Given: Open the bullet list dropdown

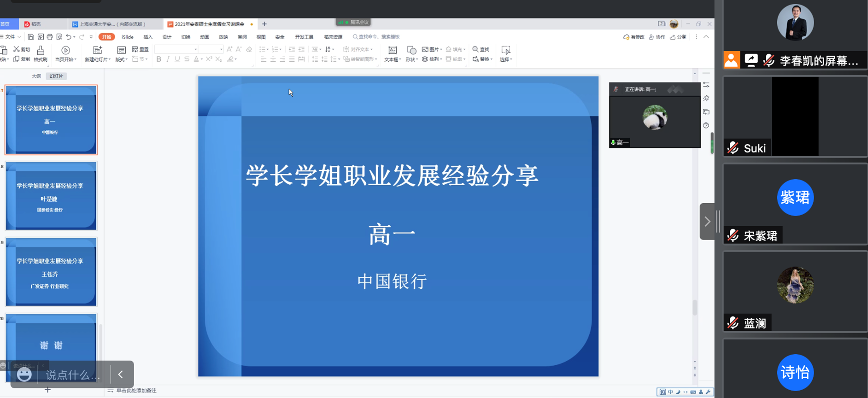Looking at the screenshot, I should tap(268, 49).
